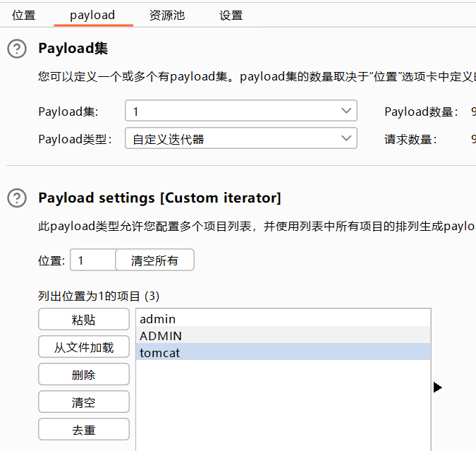Open help for the Payload集 section
This screenshot has width=476, height=451.
pos(17,49)
